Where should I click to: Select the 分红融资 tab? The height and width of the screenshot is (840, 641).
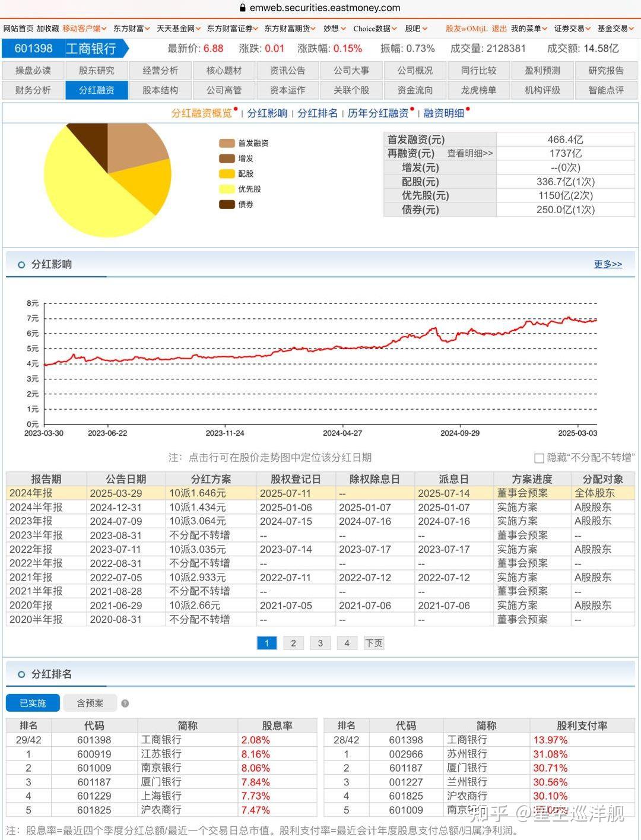click(97, 90)
